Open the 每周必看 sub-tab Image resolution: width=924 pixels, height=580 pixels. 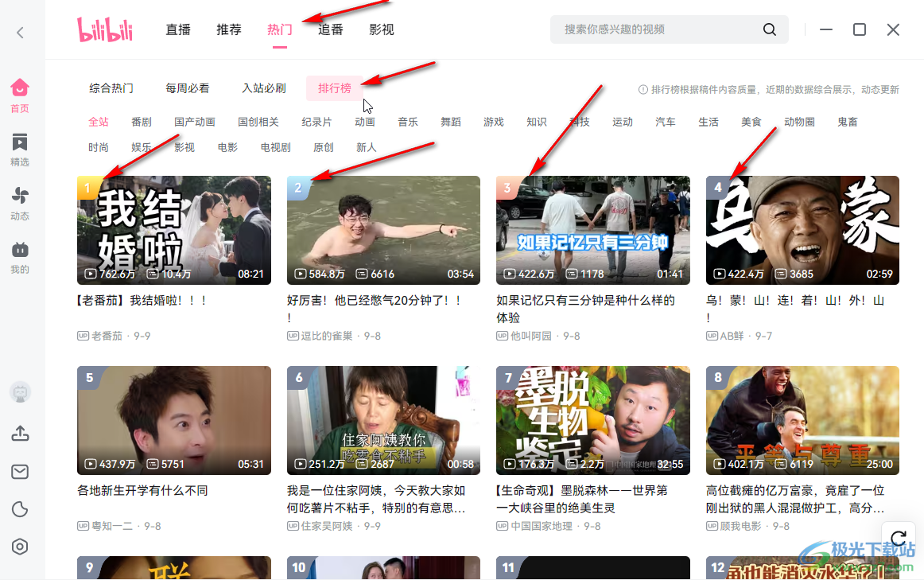pos(188,88)
